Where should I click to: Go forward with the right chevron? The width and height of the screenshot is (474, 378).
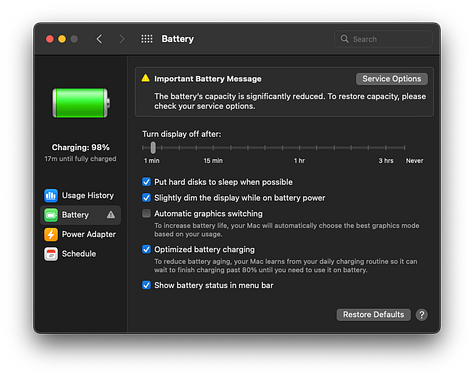[122, 39]
